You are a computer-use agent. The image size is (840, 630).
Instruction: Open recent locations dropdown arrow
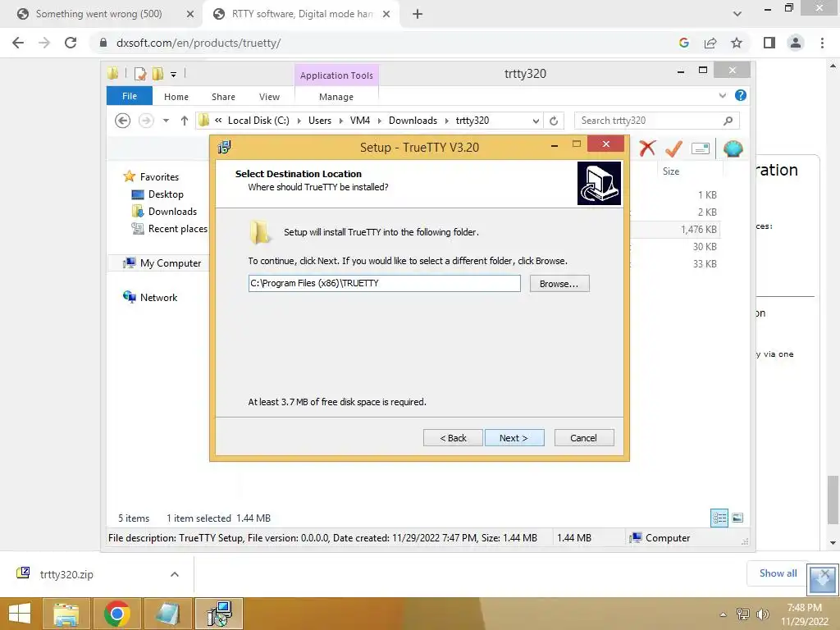pos(166,121)
